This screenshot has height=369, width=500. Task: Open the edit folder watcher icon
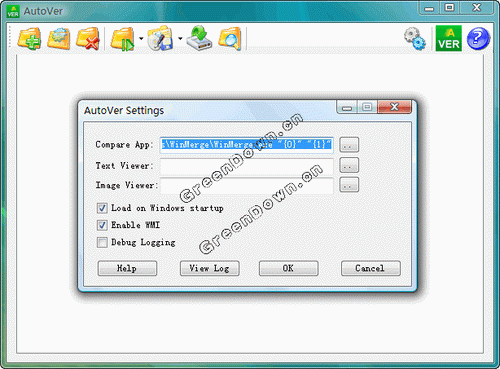tap(59, 39)
